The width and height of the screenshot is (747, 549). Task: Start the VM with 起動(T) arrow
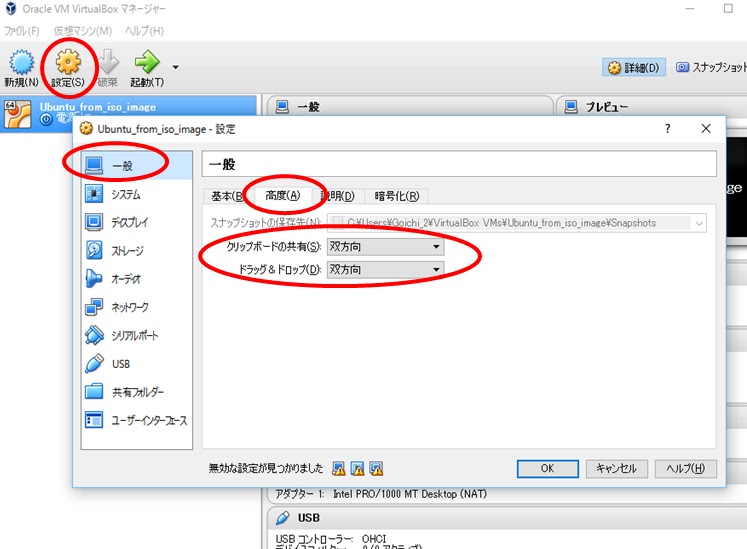tap(147, 69)
